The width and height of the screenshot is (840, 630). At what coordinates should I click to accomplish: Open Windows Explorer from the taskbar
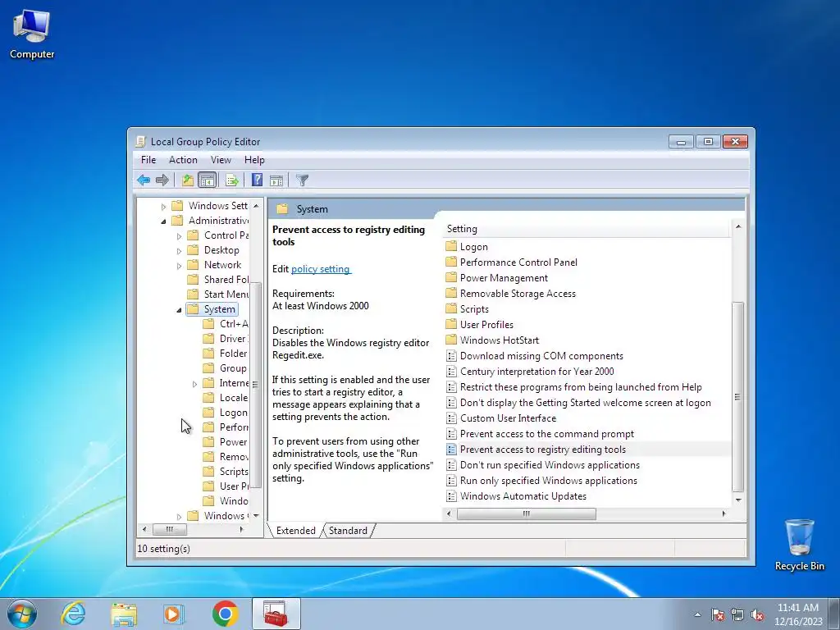[x=124, y=614]
